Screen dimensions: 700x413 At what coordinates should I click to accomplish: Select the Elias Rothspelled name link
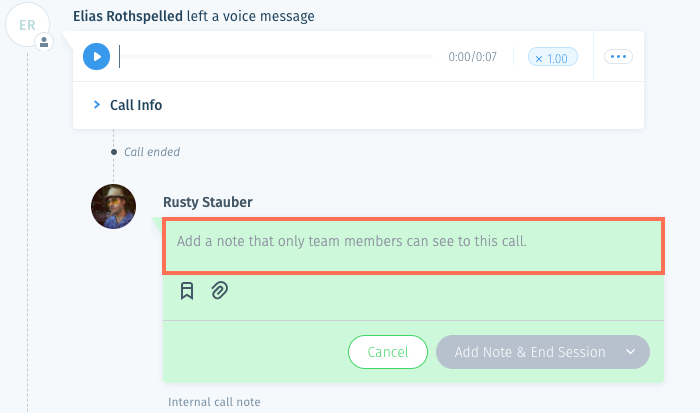click(128, 16)
